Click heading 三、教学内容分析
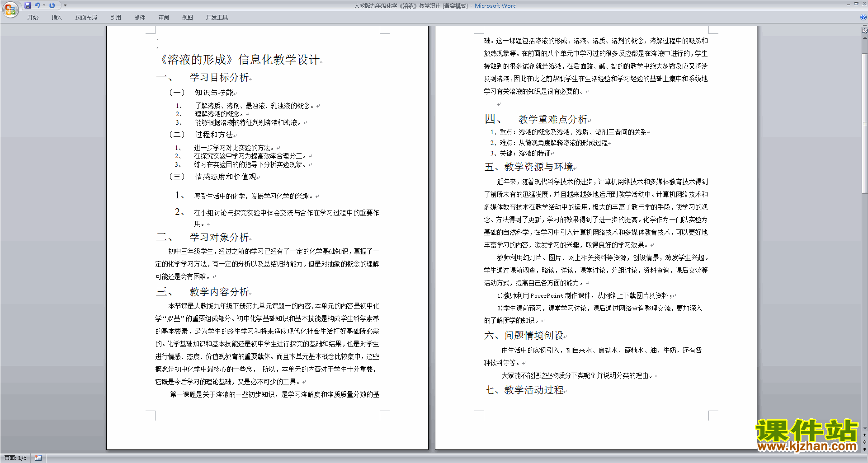 click(203, 292)
